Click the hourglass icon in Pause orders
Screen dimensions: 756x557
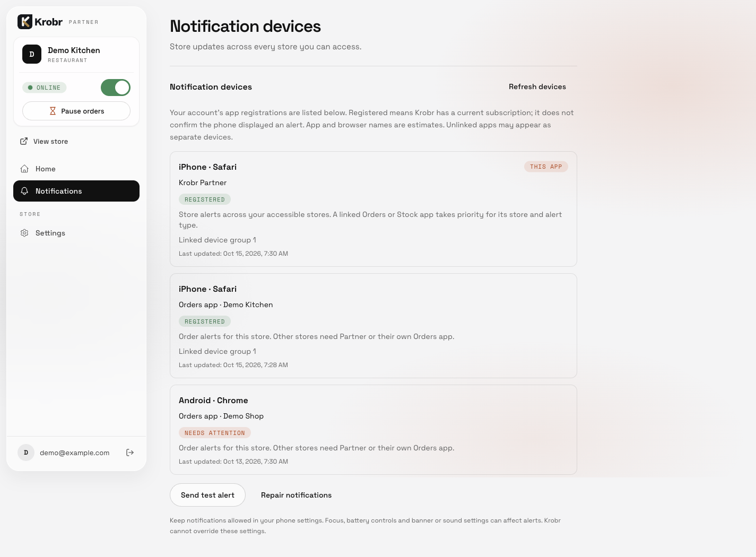pyautogui.click(x=53, y=111)
